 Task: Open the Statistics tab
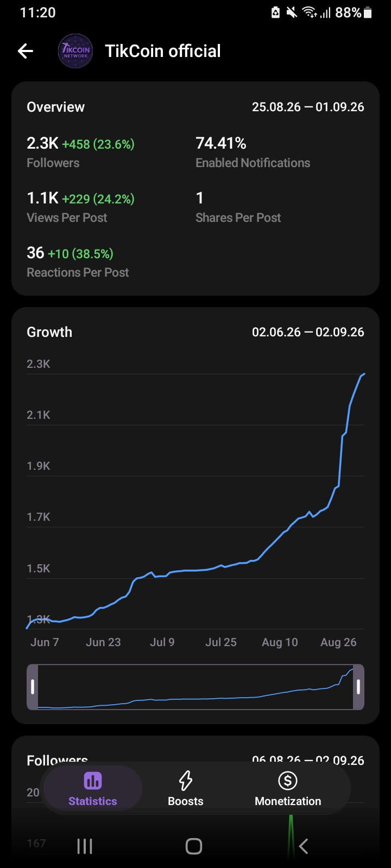click(x=92, y=788)
